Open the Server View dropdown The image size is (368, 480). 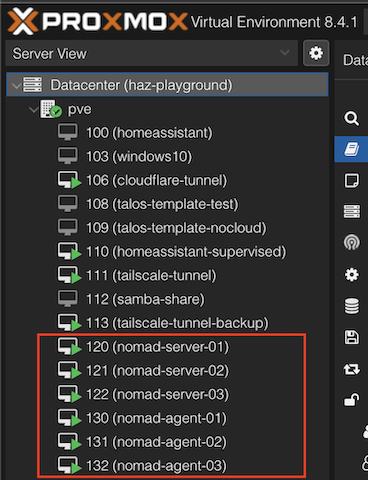pyautogui.click(x=151, y=53)
